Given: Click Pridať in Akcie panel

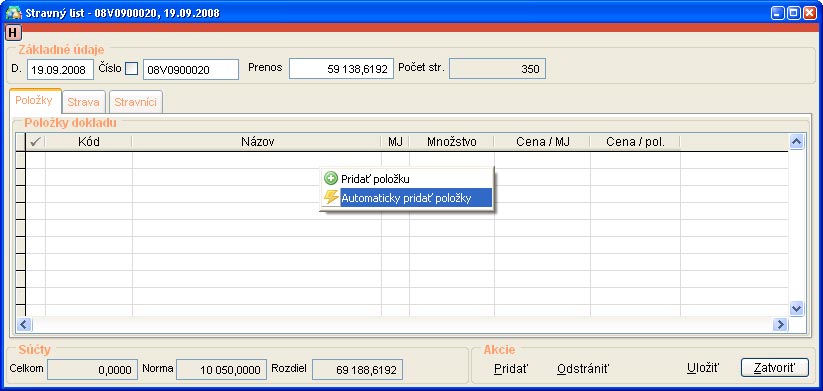Looking at the screenshot, I should (511, 368).
